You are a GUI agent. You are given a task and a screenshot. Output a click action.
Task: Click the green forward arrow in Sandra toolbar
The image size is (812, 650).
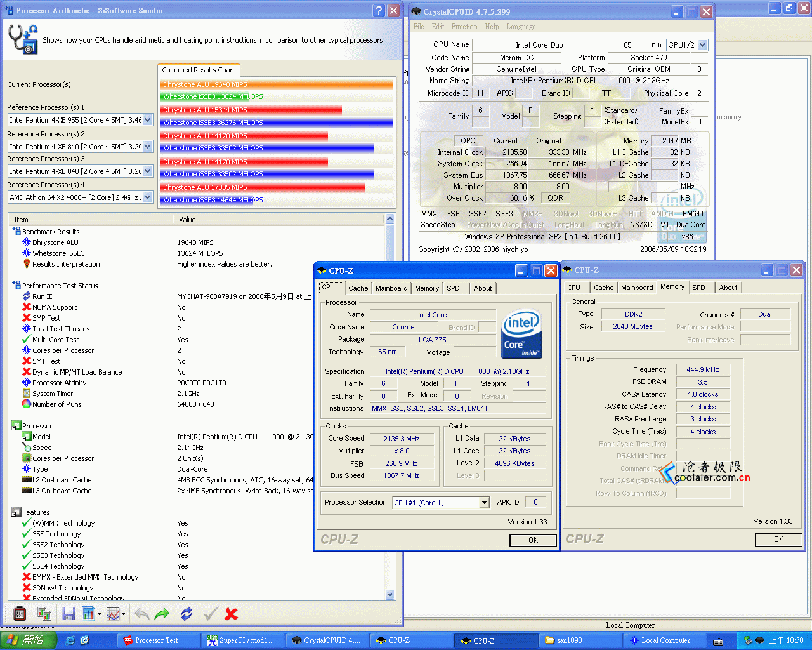pyautogui.click(x=162, y=614)
